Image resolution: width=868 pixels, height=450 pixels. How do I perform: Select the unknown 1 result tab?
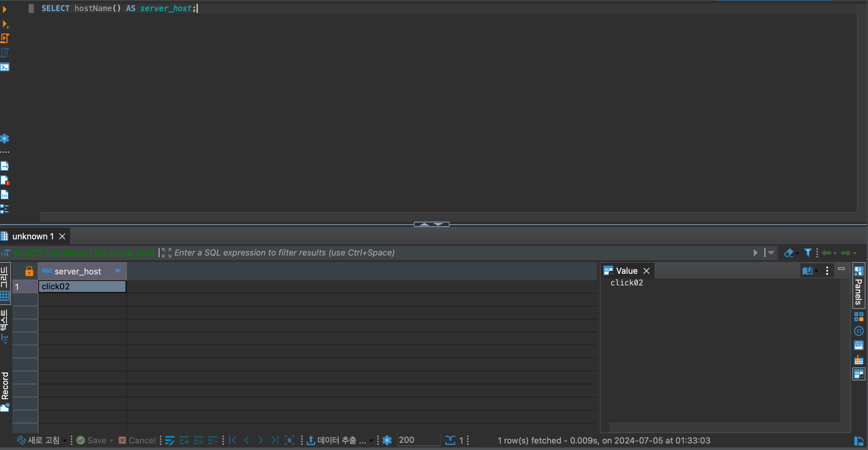point(33,236)
